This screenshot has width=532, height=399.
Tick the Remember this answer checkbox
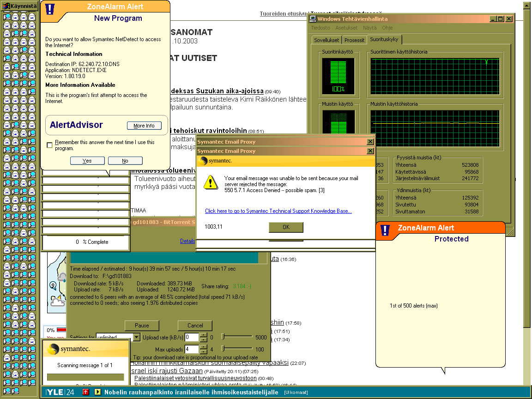[x=49, y=145]
